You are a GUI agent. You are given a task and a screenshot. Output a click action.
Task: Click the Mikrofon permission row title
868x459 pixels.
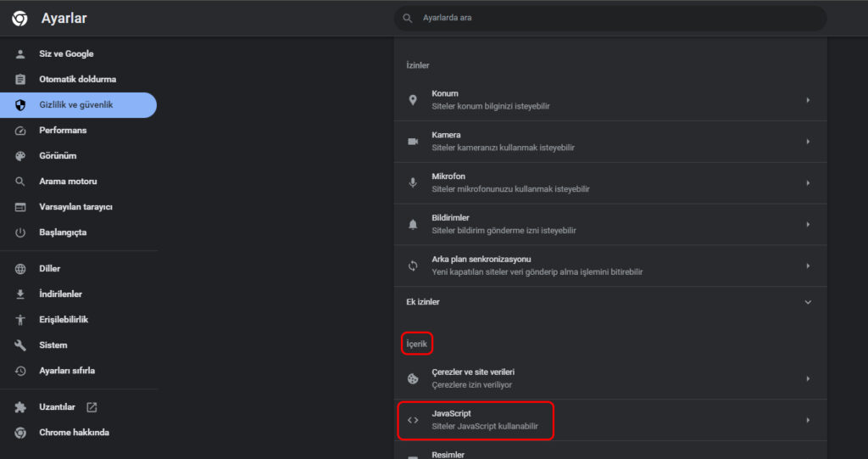448,176
